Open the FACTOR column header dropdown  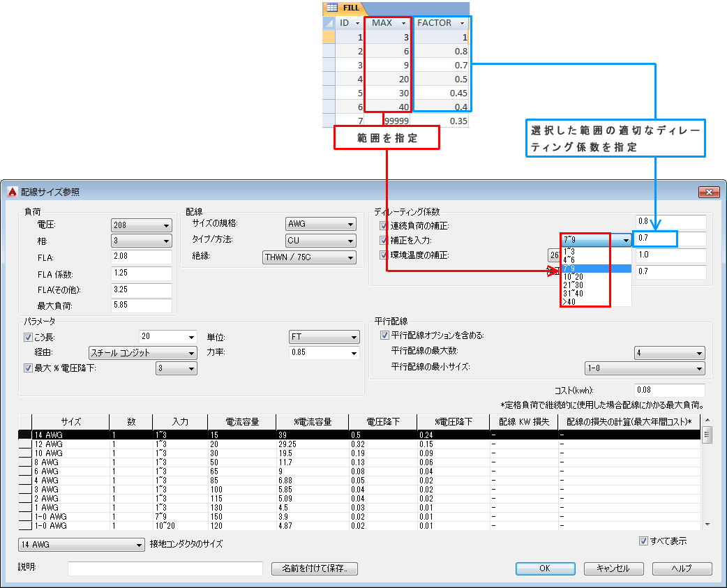tap(462, 23)
